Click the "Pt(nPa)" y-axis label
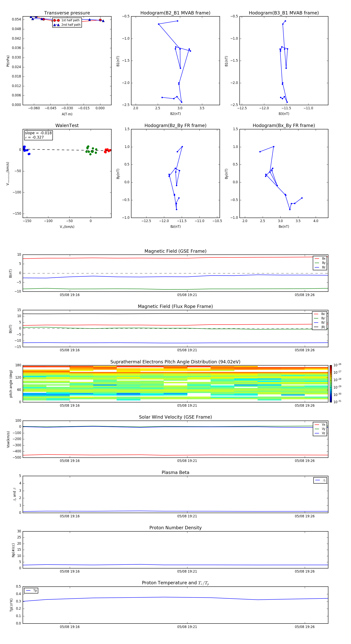This screenshot has width=351, height=644. [8, 61]
